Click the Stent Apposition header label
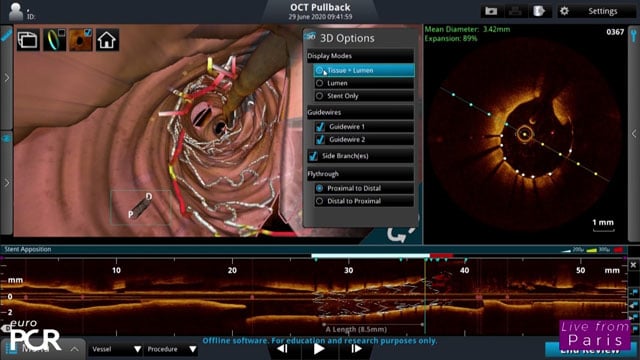The height and width of the screenshot is (360, 640). pyautogui.click(x=28, y=249)
